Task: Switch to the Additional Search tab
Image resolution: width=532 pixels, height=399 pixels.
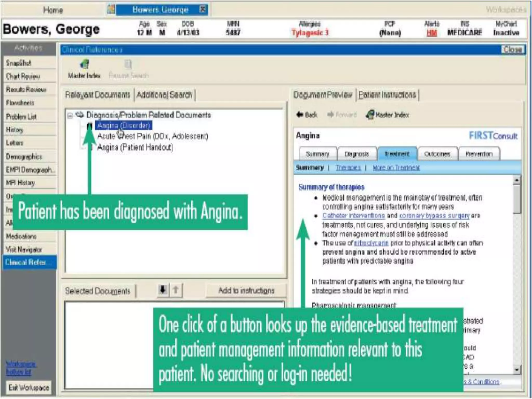Action: pyautogui.click(x=164, y=95)
